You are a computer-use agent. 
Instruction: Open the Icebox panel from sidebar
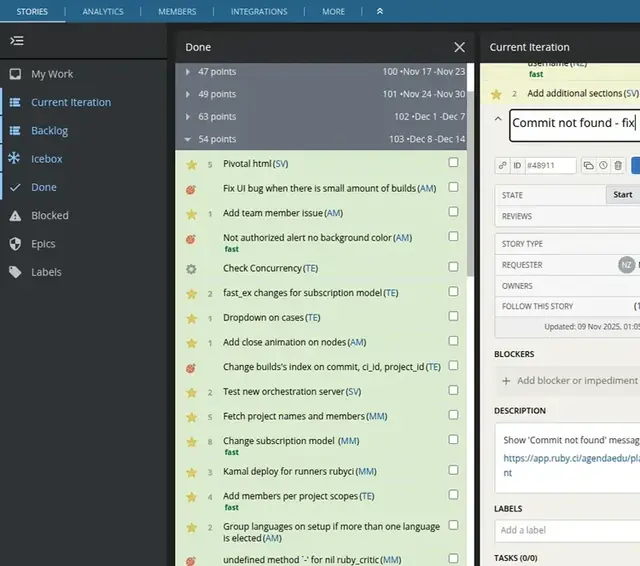[46, 158]
